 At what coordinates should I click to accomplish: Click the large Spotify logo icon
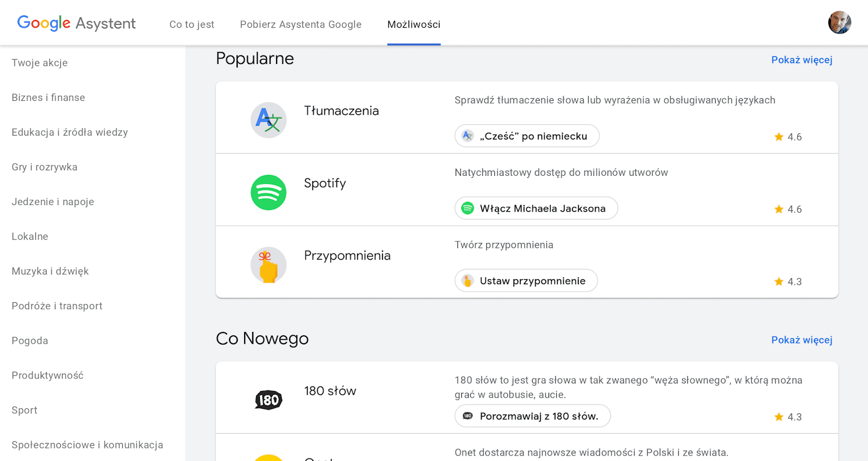269,193
